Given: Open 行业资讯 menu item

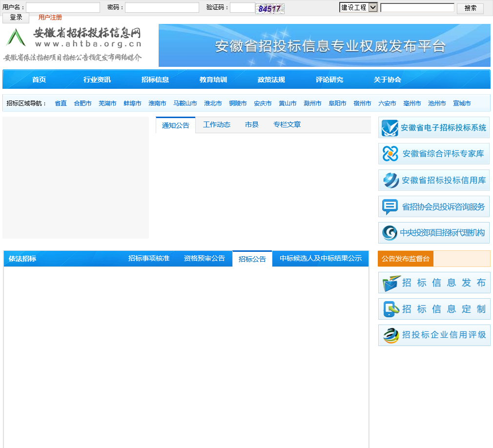Looking at the screenshot, I should [97, 80].
